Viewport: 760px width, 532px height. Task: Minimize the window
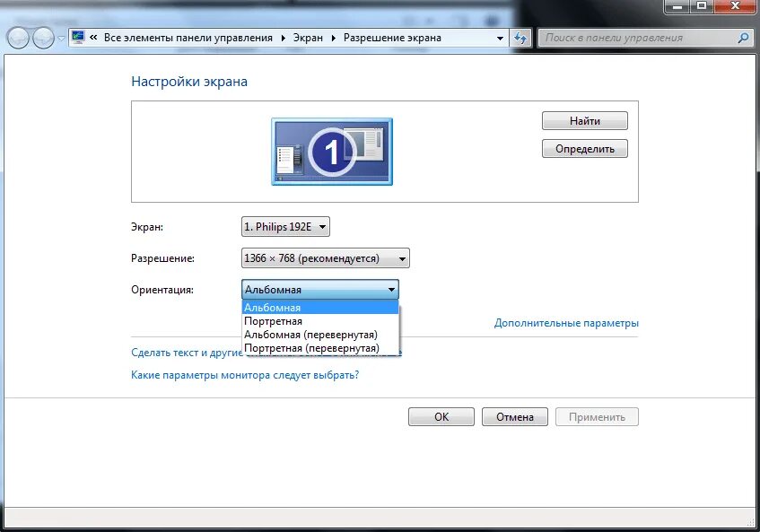[x=677, y=6]
